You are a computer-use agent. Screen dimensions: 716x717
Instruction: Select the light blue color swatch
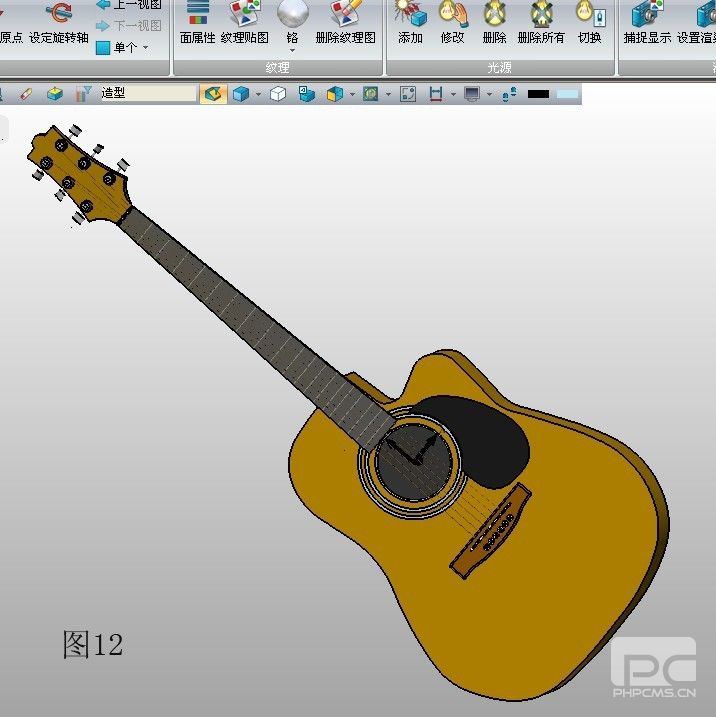[x=567, y=94]
